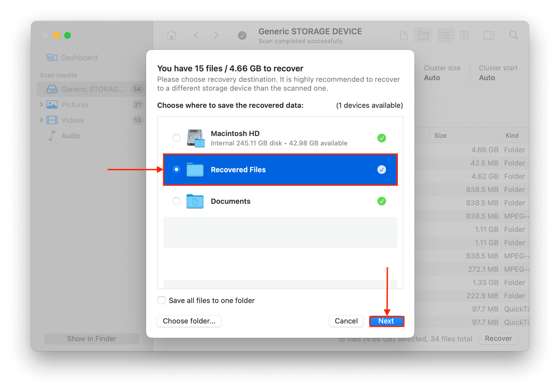Switch to list view icon
Image resolution: width=560 pixels, height=392 pixels.
[446, 35]
